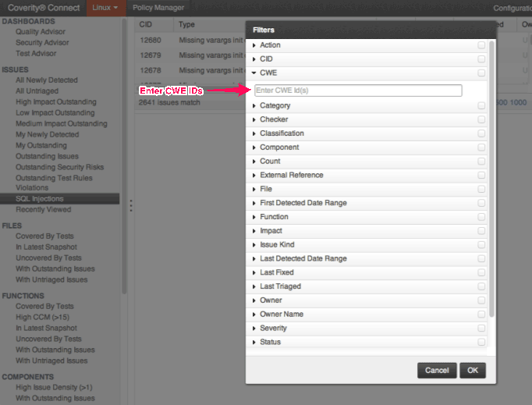This screenshot has width=532, height=405.
Task: Open the Recently Viewed issues
Action: 44,209
